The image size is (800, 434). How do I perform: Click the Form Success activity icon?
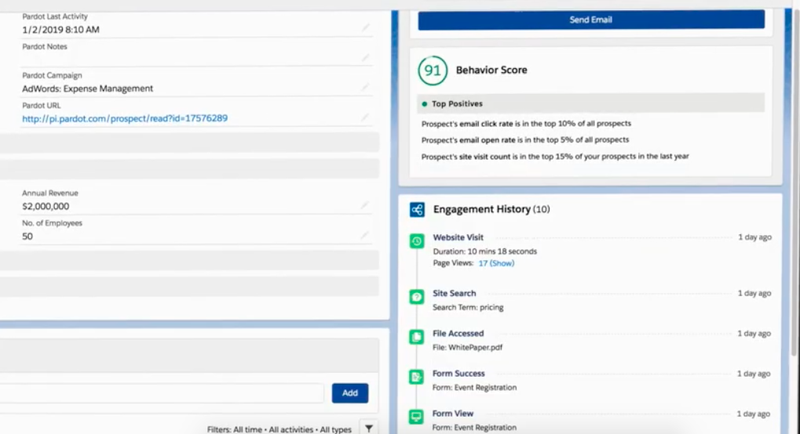417,377
